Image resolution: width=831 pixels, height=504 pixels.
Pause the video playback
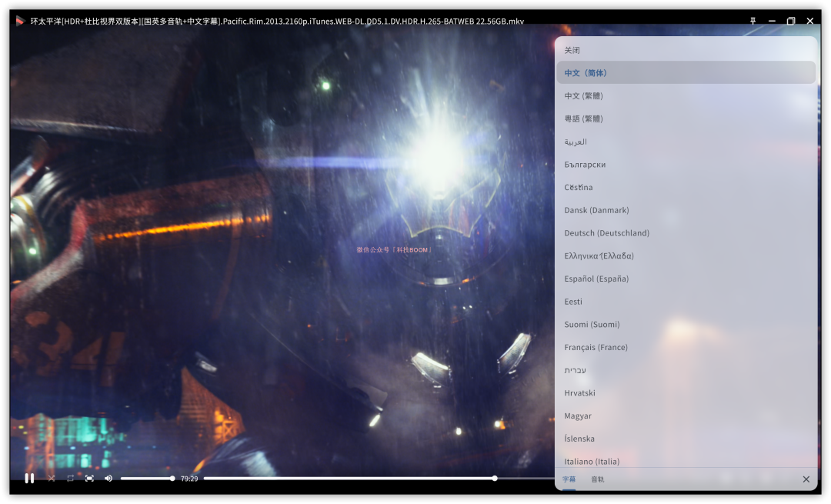click(29, 479)
